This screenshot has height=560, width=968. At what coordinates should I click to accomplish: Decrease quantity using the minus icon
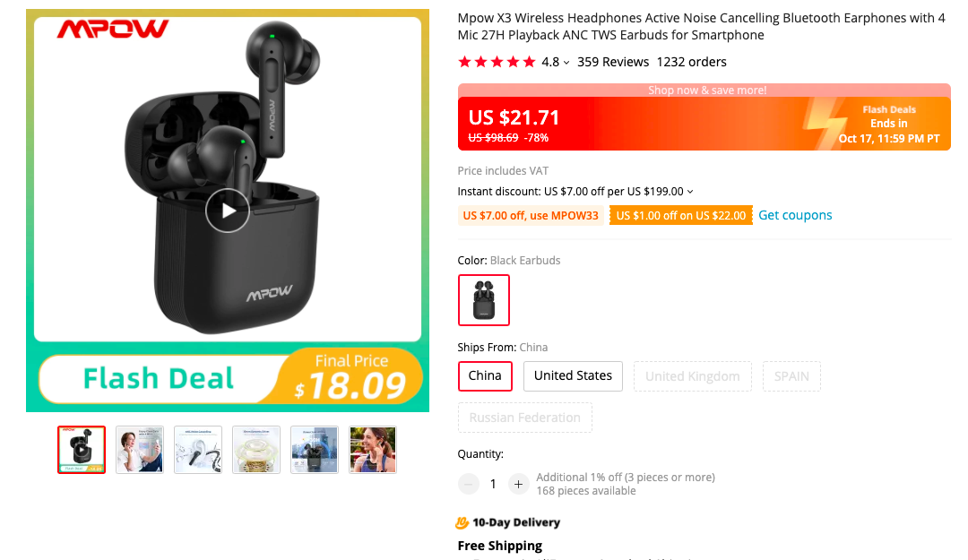[x=468, y=484]
